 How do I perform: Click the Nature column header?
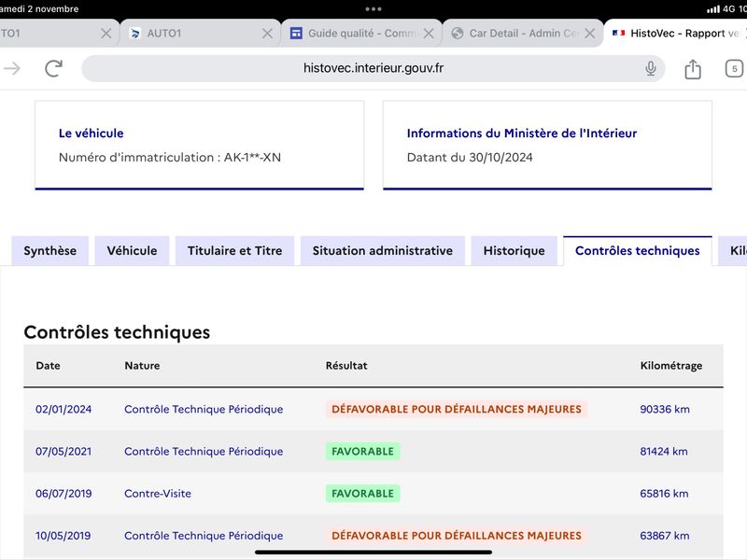click(x=142, y=366)
